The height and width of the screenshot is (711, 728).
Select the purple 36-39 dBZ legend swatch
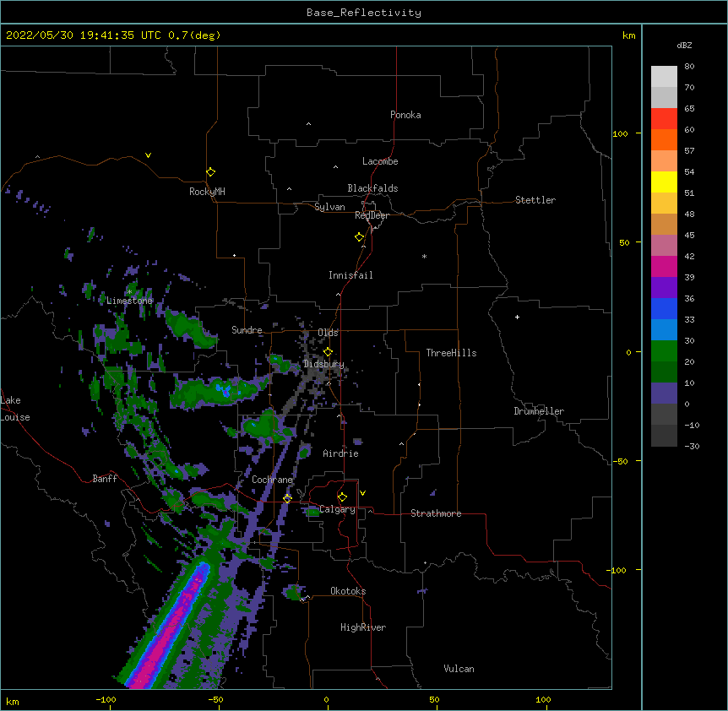tap(664, 287)
